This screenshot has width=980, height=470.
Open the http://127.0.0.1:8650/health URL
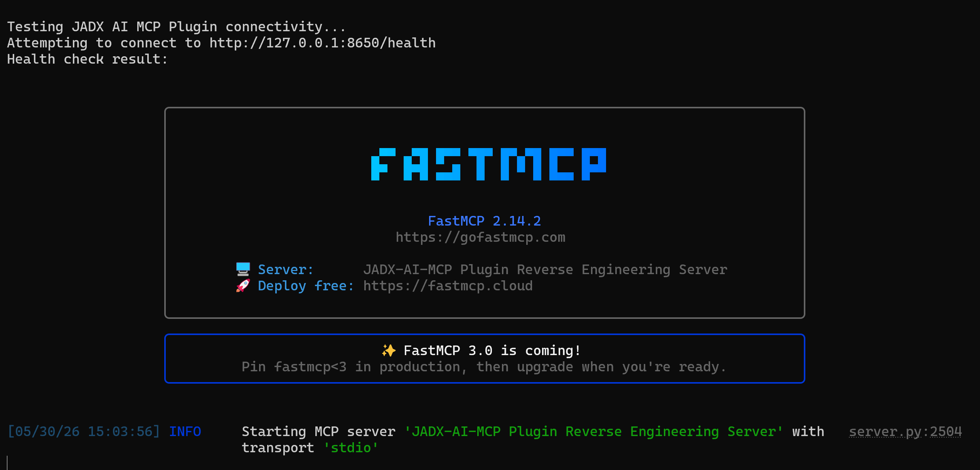click(323, 43)
